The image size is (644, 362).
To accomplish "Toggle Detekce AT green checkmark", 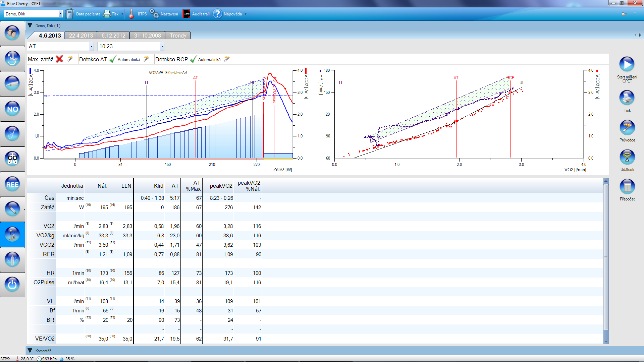I will tap(113, 59).
